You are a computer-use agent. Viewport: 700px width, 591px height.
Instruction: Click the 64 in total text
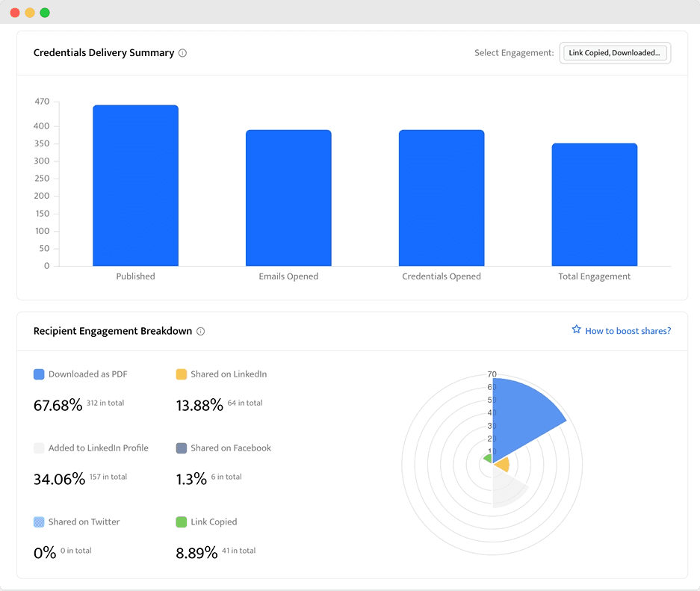[x=245, y=403]
